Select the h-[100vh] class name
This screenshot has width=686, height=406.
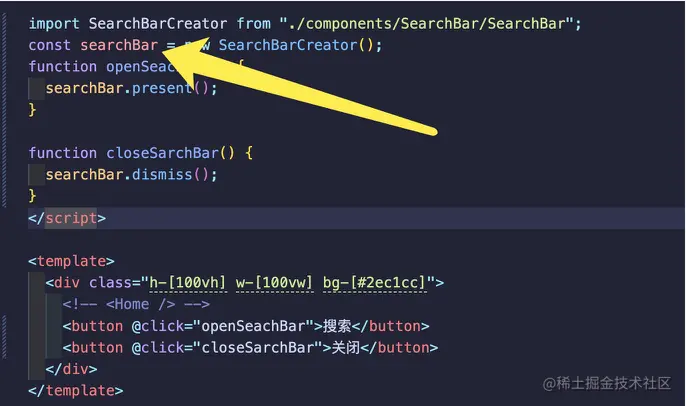point(188,283)
